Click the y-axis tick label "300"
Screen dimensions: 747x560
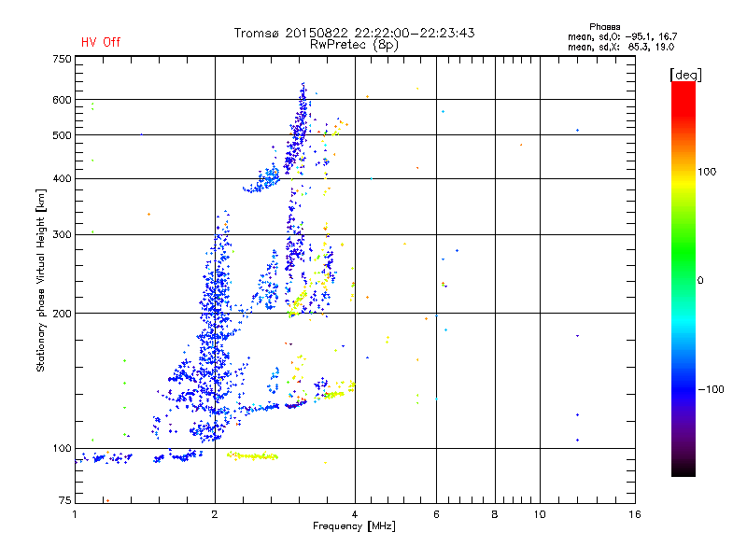coord(62,234)
